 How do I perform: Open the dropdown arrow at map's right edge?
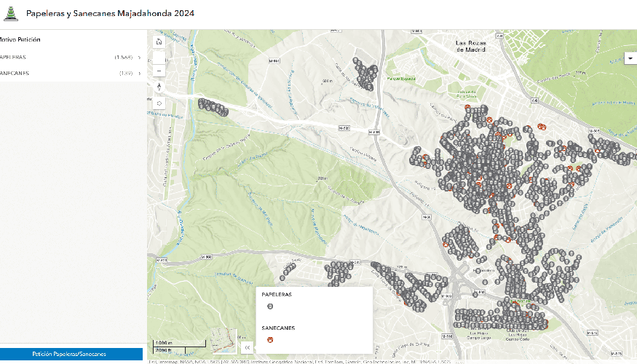pos(629,57)
